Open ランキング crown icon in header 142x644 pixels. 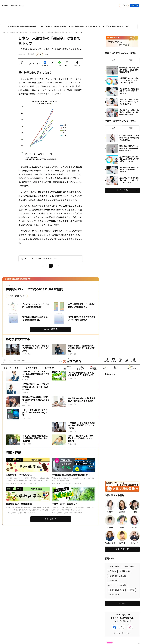(x=113, y=359)
